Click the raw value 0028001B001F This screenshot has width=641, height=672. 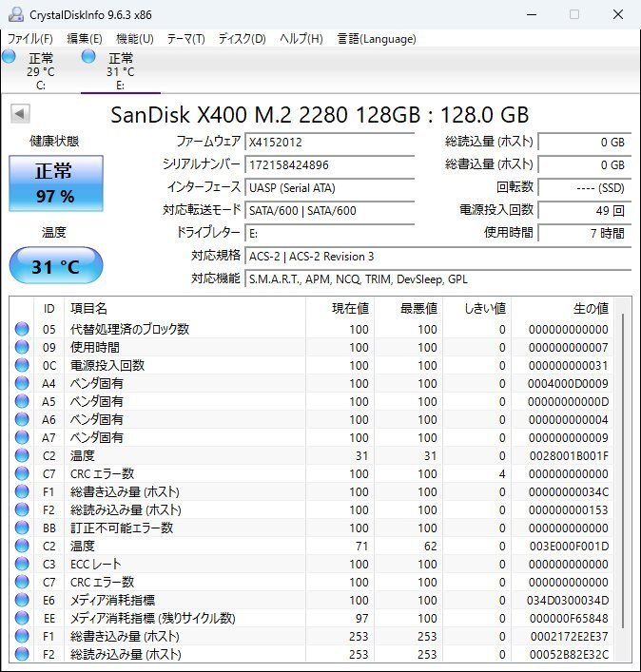coord(569,455)
